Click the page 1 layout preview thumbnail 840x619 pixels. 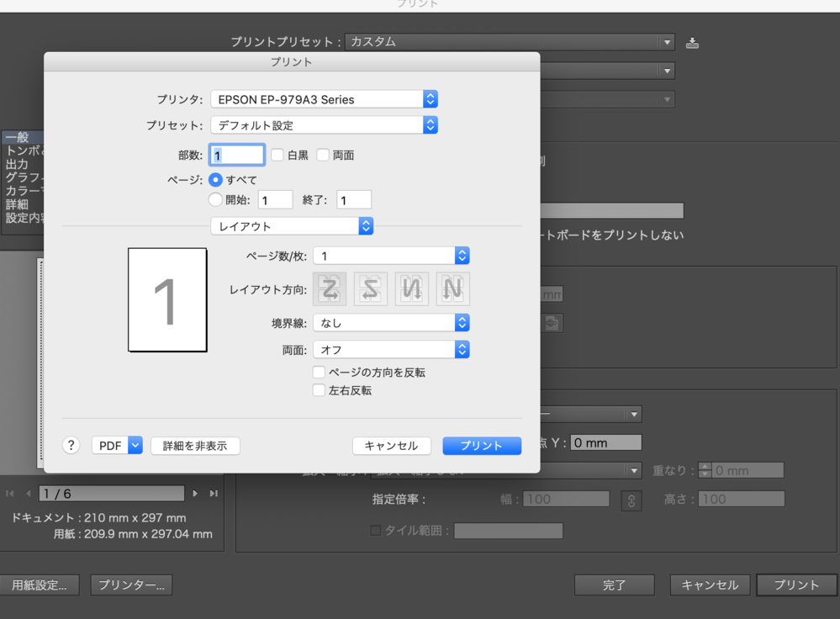point(167,299)
